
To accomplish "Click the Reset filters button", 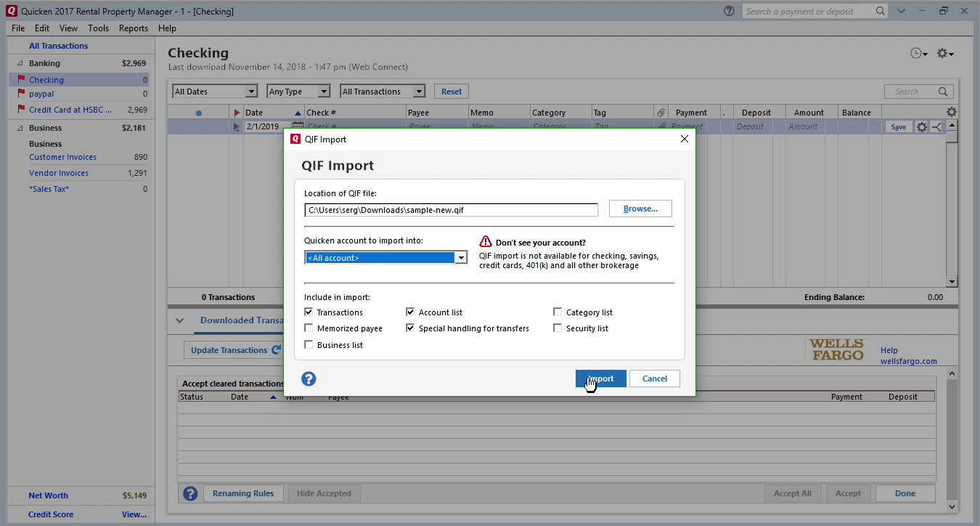I will pyautogui.click(x=452, y=92).
